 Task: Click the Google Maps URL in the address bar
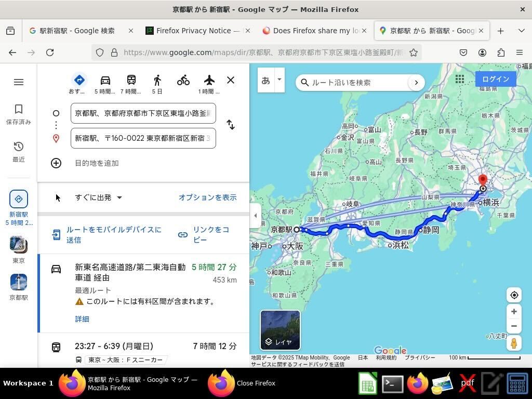pos(263,52)
